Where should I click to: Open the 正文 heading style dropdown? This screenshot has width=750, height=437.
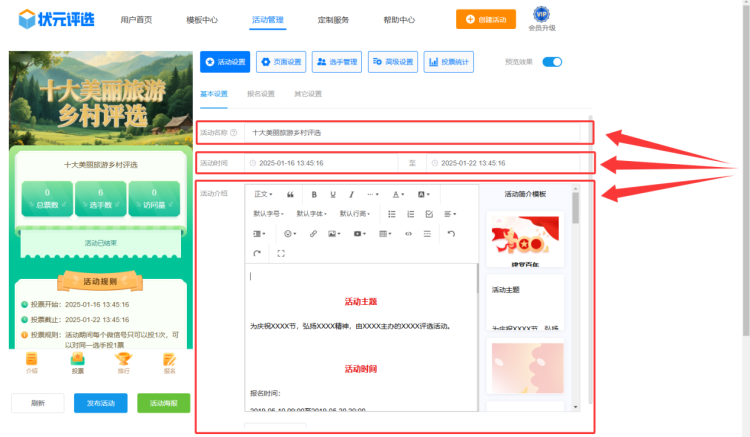264,194
